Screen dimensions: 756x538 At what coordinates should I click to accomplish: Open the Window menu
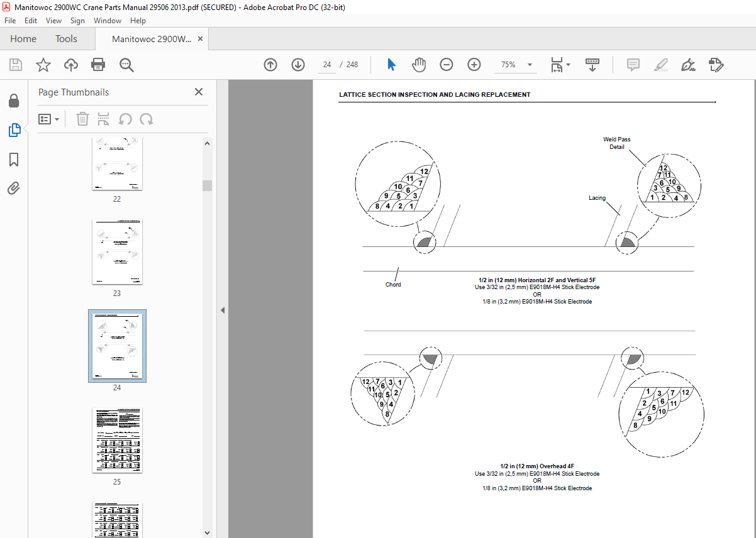point(108,20)
